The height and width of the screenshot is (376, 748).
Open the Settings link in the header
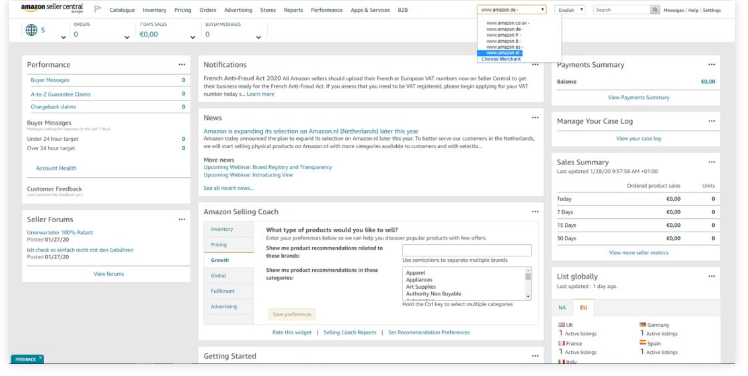711,10
